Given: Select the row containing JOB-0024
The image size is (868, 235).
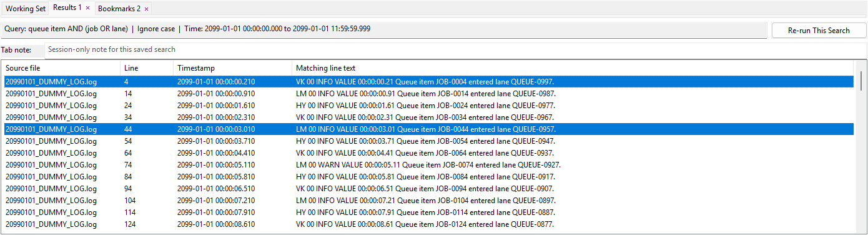Looking at the screenshot, I should pos(428,106).
